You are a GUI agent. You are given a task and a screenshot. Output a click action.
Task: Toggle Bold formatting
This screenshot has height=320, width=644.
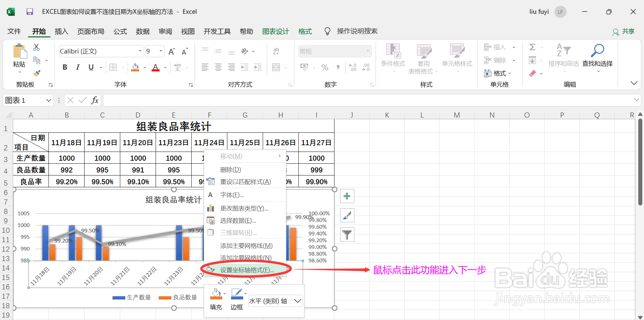coord(65,67)
